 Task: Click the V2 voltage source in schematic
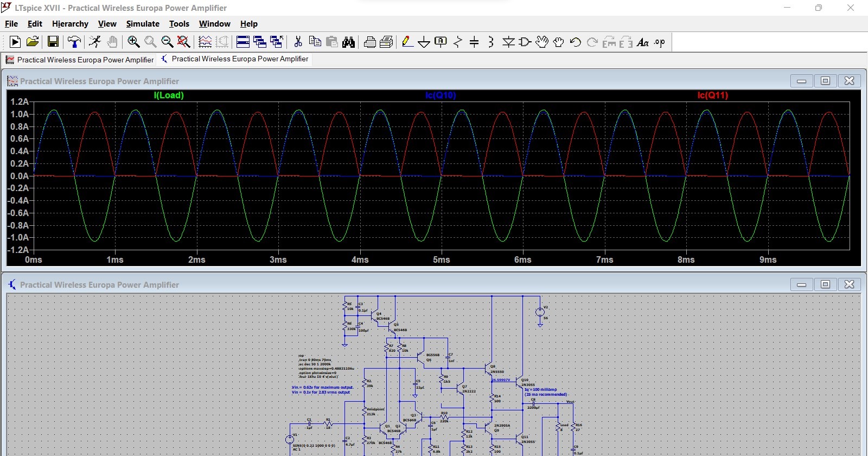coord(540,312)
